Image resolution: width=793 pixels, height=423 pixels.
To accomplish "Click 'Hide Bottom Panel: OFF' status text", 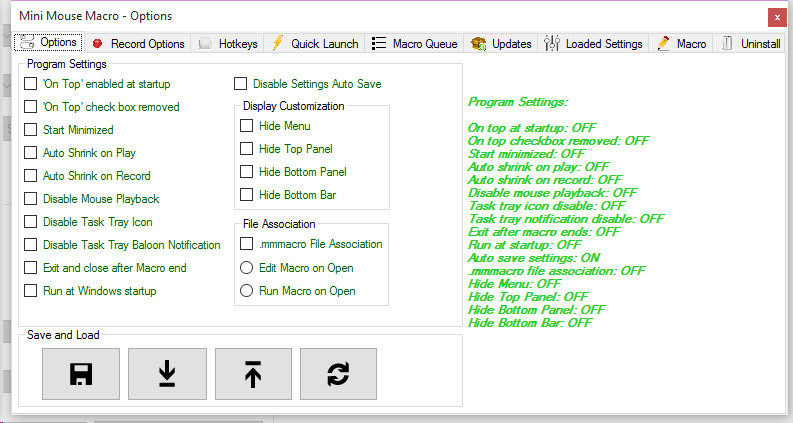I will (537, 310).
